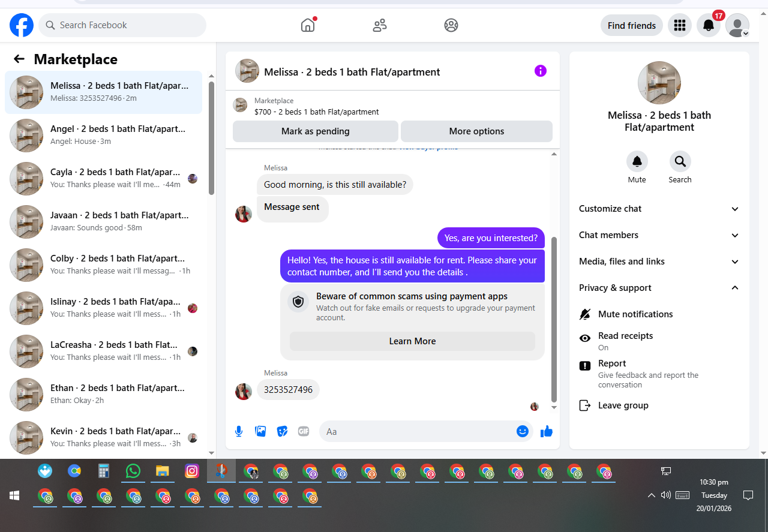Expand Media, files and links section
The height and width of the screenshot is (532, 768).
point(659,262)
